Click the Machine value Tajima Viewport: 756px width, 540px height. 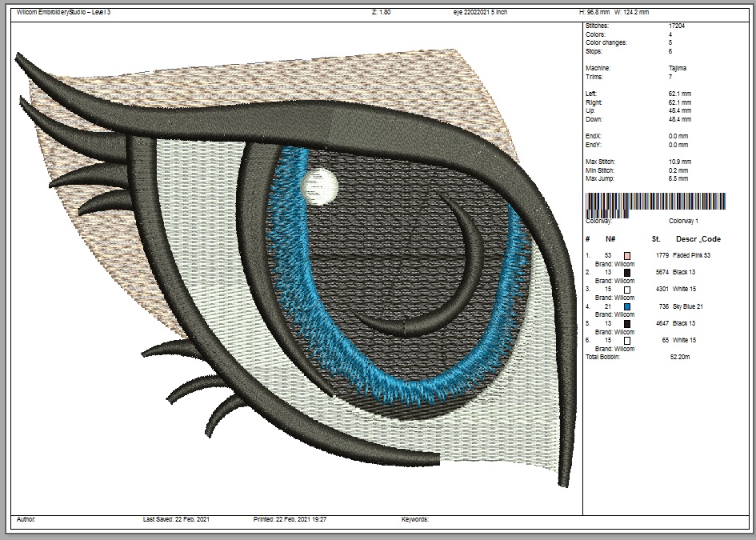677,69
